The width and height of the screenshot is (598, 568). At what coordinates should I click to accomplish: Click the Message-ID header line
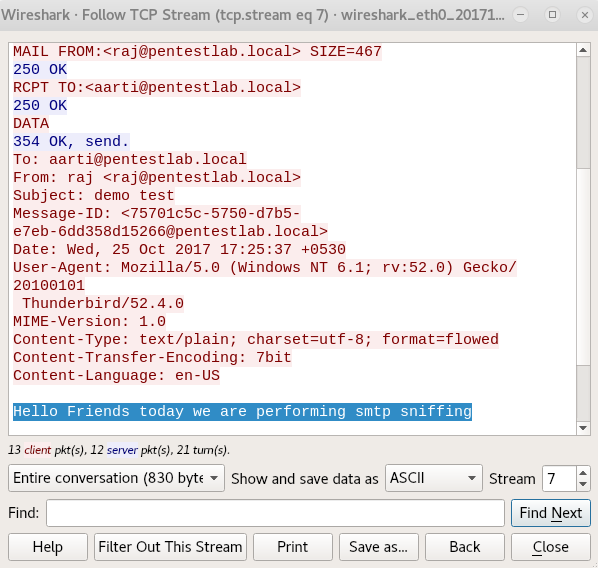157,213
